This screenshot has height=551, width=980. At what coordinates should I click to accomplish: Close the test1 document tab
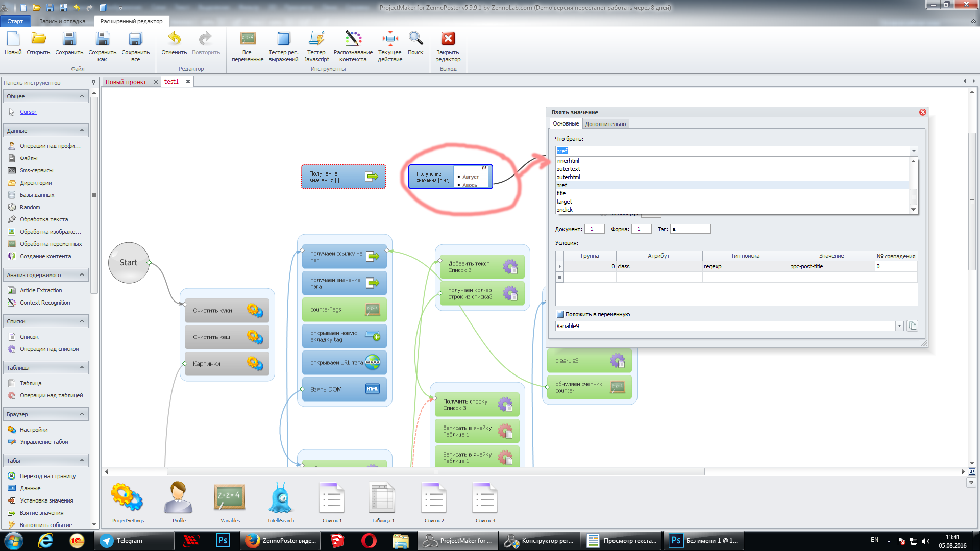(188, 82)
